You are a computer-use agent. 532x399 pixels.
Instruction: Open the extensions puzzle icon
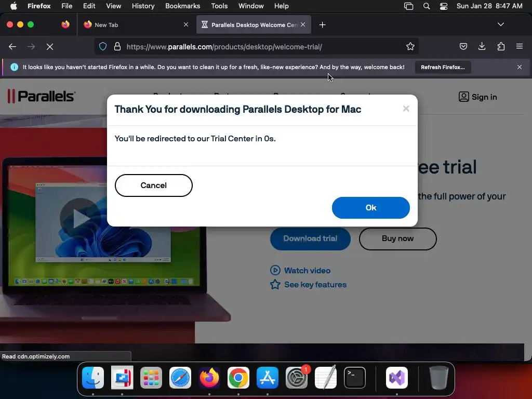[x=501, y=46]
